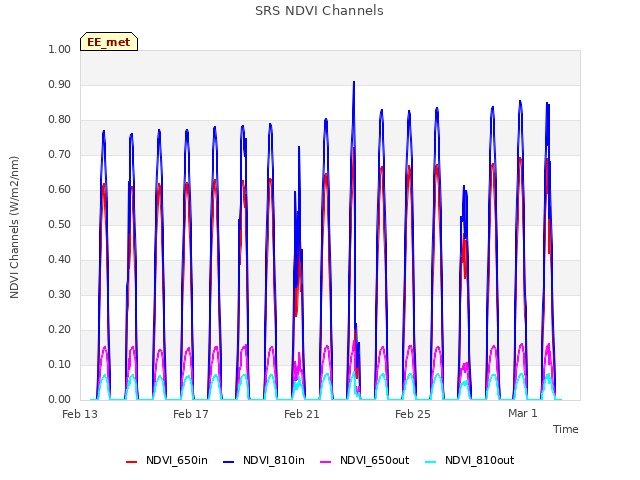
Task: Click the 0.10 y-axis tick label
Action: click(x=60, y=364)
